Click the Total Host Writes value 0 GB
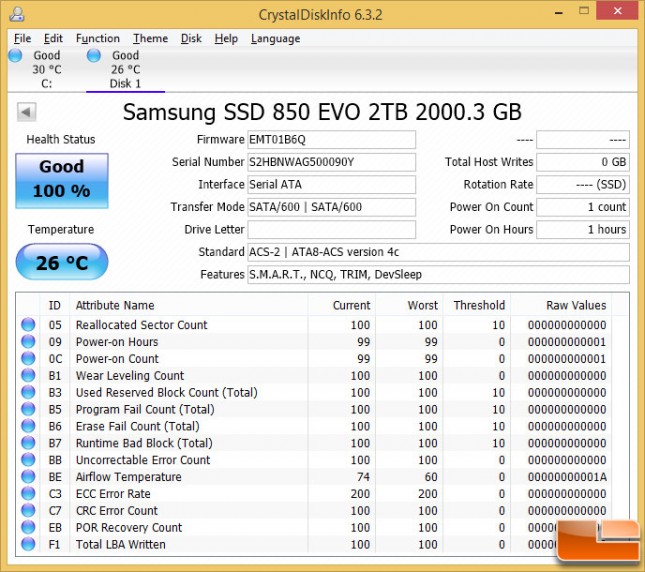 coord(583,162)
